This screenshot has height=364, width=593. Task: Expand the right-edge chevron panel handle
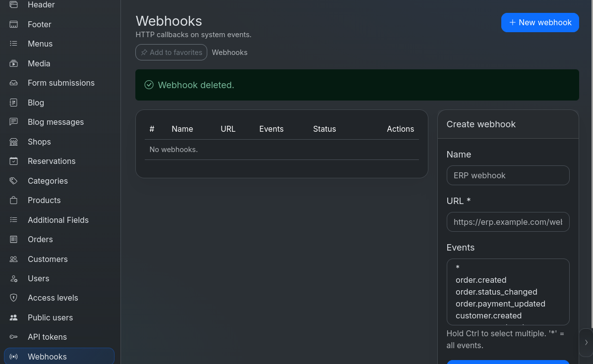[x=586, y=343]
